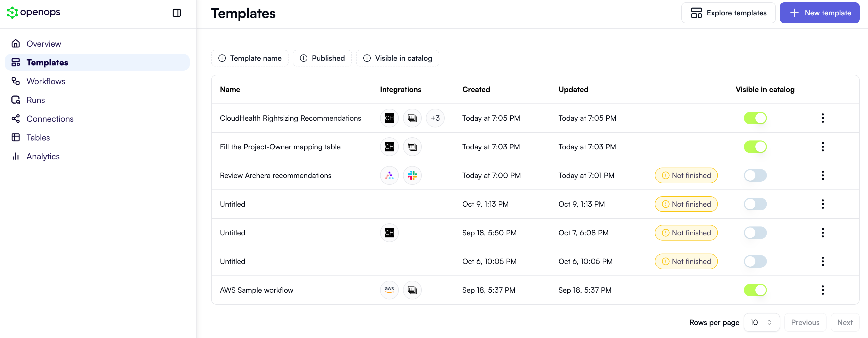Click the Connections icon in the sidebar
Image resolution: width=868 pixels, height=338 pixels.
coord(15,119)
